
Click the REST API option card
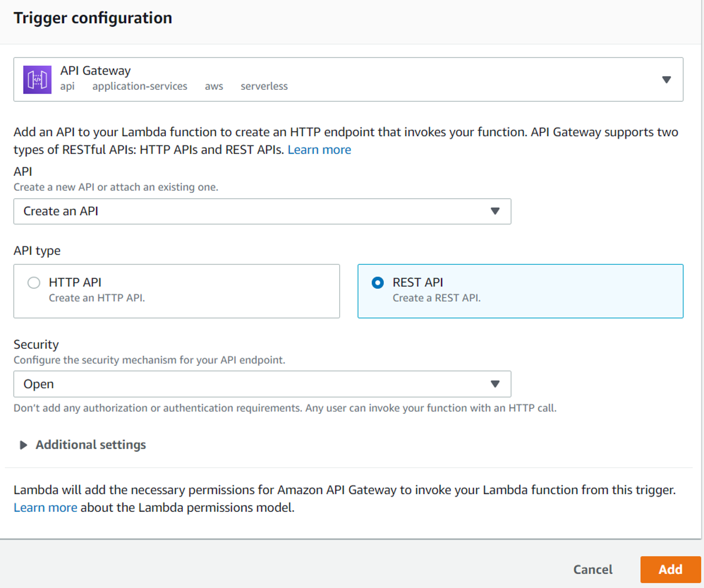(x=520, y=291)
